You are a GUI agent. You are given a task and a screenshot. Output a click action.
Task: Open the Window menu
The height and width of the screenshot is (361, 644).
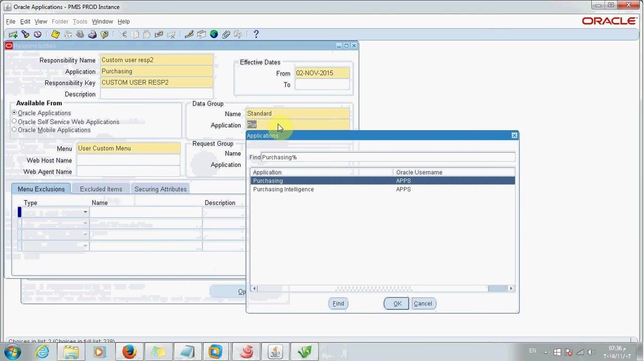point(102,22)
